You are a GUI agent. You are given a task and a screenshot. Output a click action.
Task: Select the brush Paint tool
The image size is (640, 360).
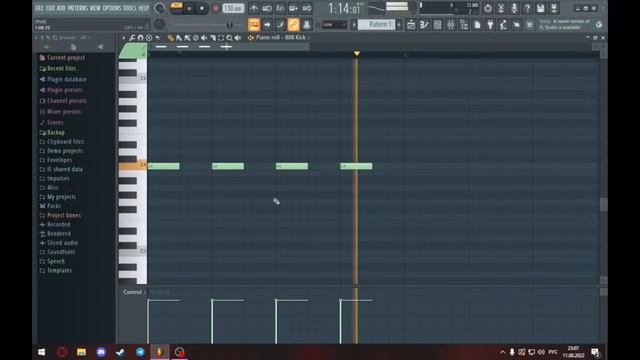point(179,38)
